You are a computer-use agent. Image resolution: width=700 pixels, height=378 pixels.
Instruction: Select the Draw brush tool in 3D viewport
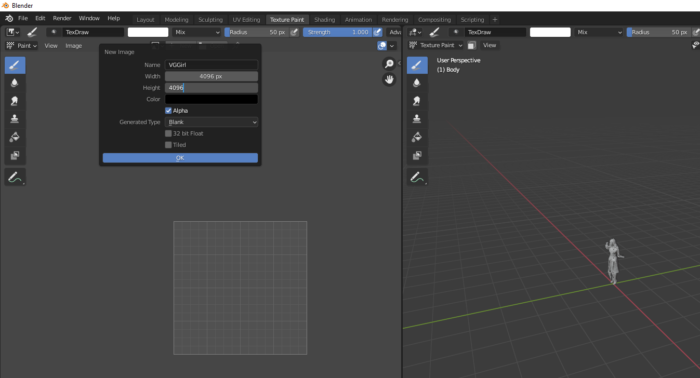click(417, 65)
